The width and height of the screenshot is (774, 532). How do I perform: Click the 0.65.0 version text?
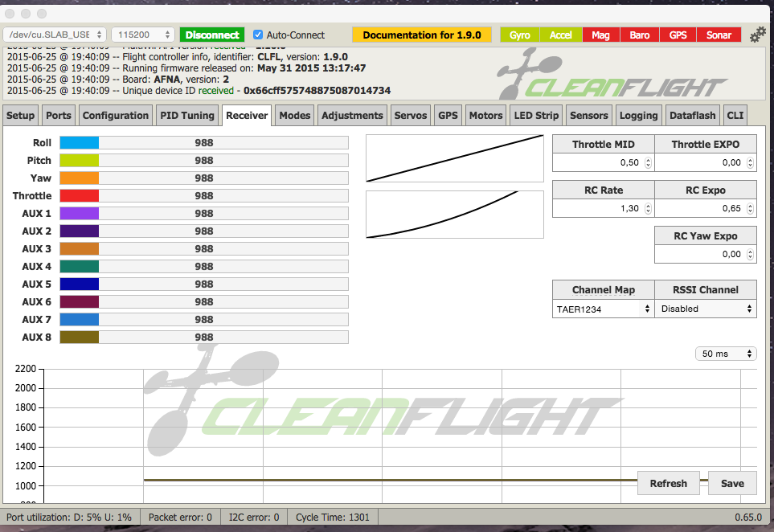(x=748, y=518)
